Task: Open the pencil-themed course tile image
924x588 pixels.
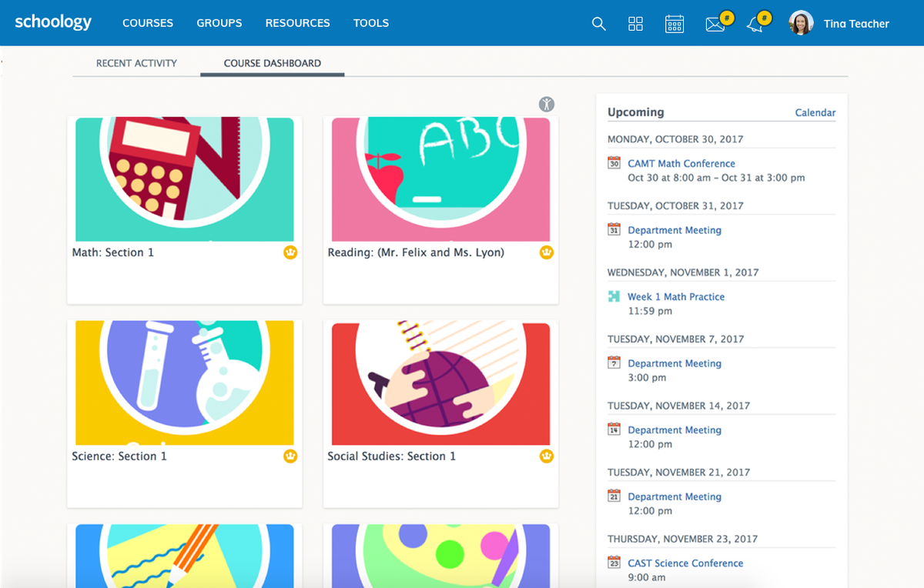Action: (x=185, y=556)
